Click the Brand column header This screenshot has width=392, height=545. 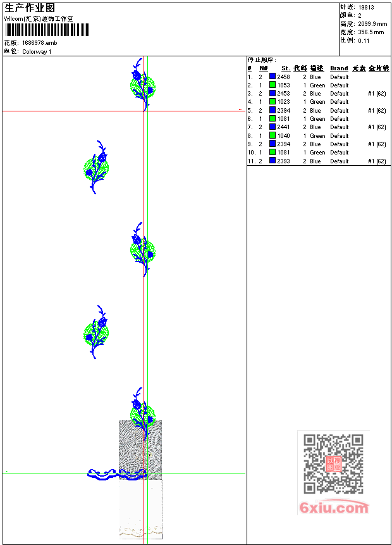pyautogui.click(x=339, y=68)
